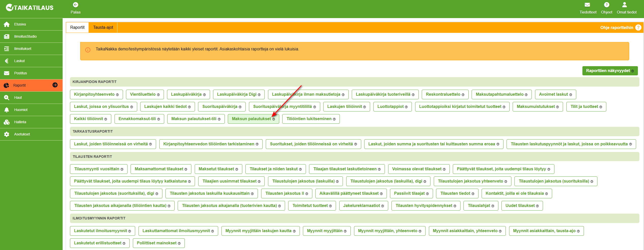Image resolution: width=644 pixels, height=250 pixels.
Task: Click the Palaa back arrow icon
Action: (x=75, y=5)
